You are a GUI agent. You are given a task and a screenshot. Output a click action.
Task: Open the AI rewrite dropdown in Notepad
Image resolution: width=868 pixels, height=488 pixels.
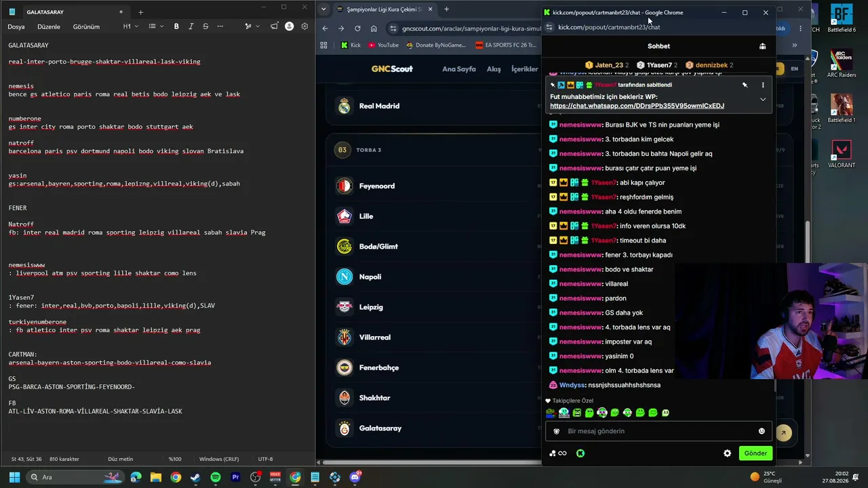(x=252, y=26)
